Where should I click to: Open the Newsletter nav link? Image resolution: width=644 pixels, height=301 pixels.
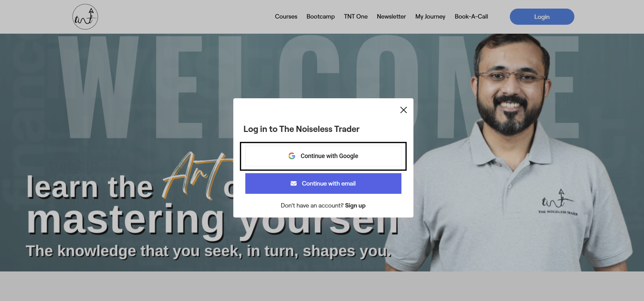click(391, 16)
